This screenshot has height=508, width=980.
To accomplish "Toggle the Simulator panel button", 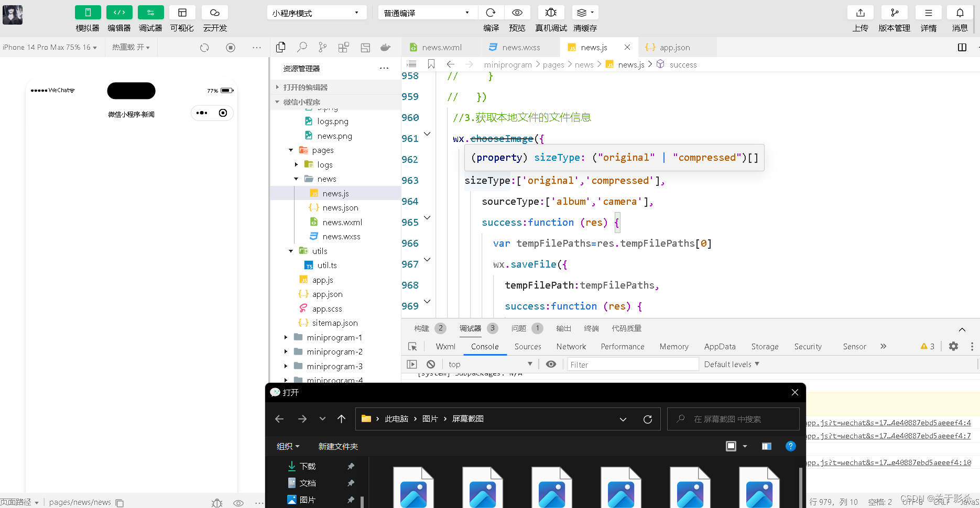I will click(88, 13).
